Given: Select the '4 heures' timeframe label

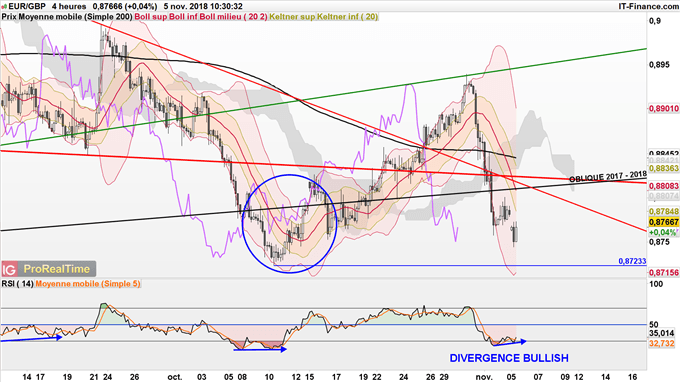Looking at the screenshot, I should click(69, 7).
